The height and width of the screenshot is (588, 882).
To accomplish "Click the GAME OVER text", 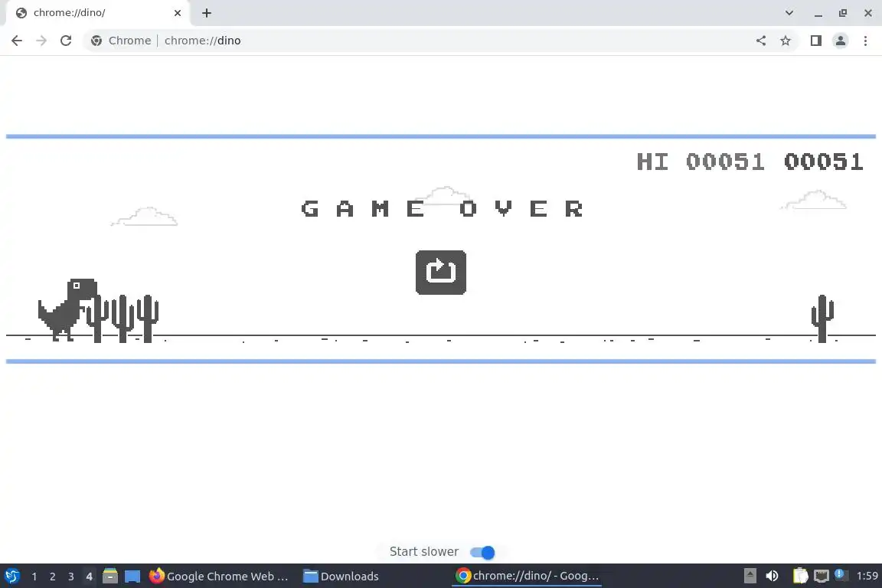I will [442, 209].
